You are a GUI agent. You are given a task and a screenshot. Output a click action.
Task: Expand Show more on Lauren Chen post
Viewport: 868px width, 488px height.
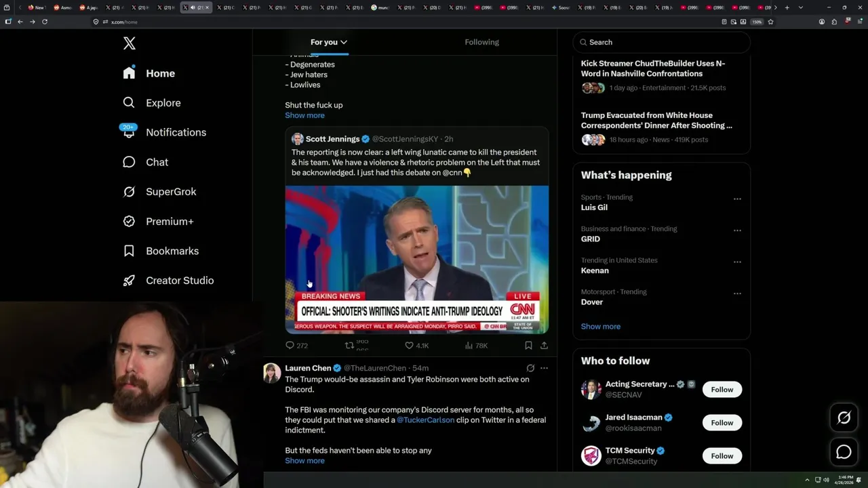[304, 461]
